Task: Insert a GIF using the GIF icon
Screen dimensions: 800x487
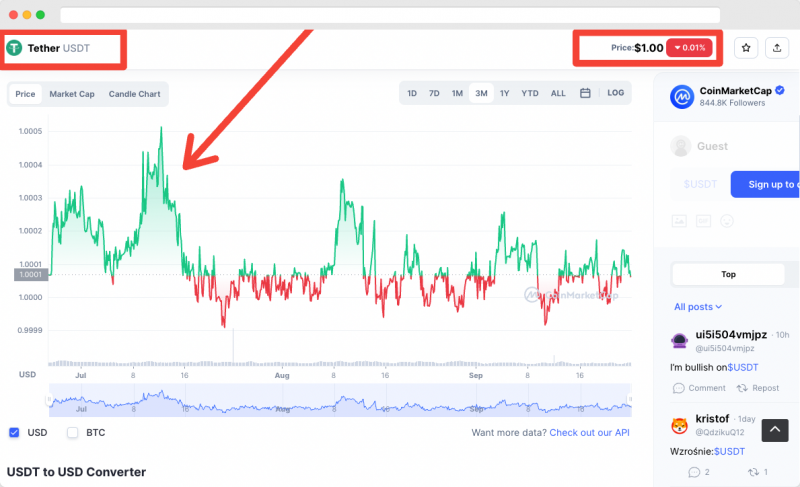Action: point(704,221)
